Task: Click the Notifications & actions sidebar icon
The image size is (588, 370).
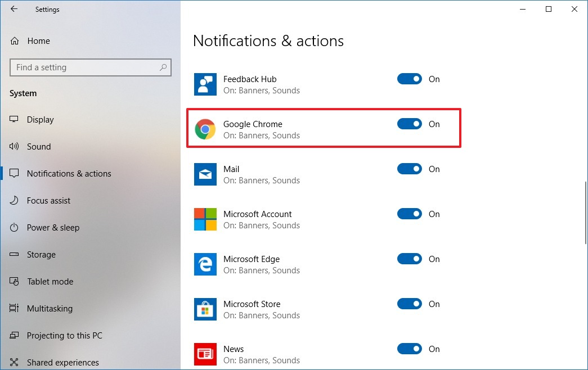Action: 14,173
